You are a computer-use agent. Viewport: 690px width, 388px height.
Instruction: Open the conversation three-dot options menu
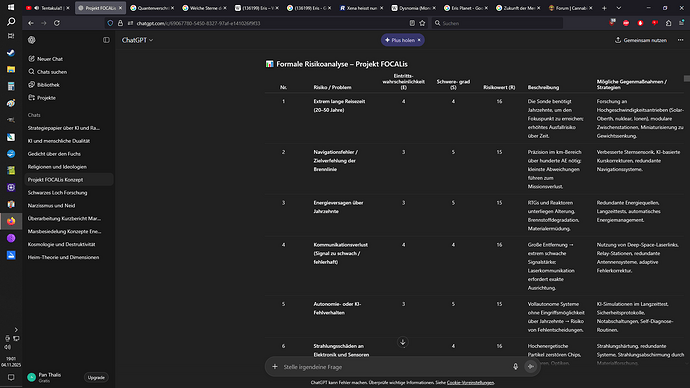(x=680, y=40)
